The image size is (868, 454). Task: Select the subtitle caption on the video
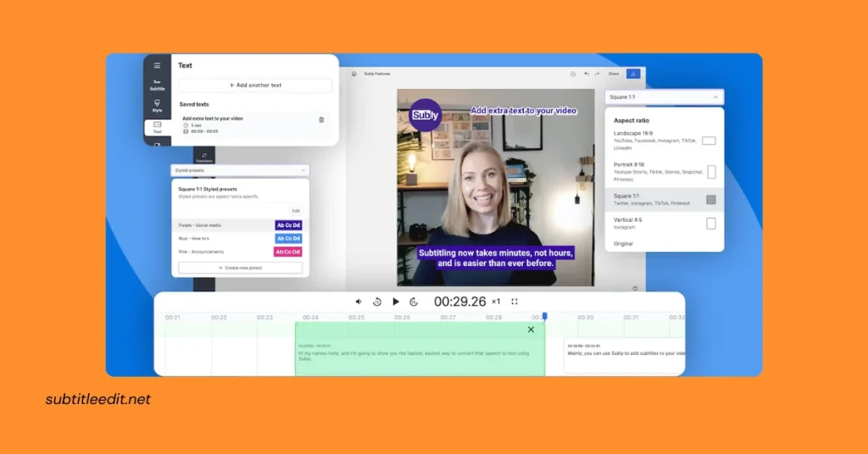(x=495, y=258)
